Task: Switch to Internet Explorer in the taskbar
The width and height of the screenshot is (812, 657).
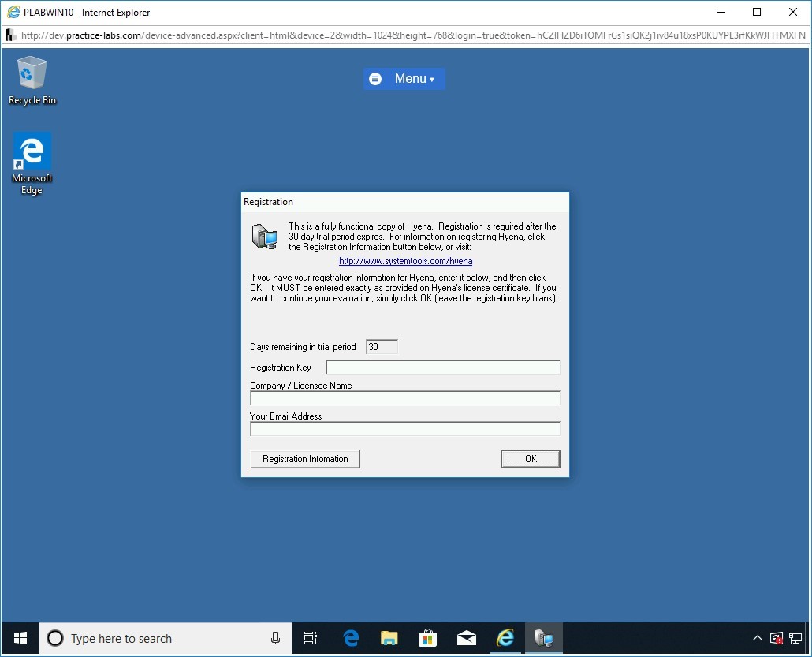Action: tap(505, 638)
